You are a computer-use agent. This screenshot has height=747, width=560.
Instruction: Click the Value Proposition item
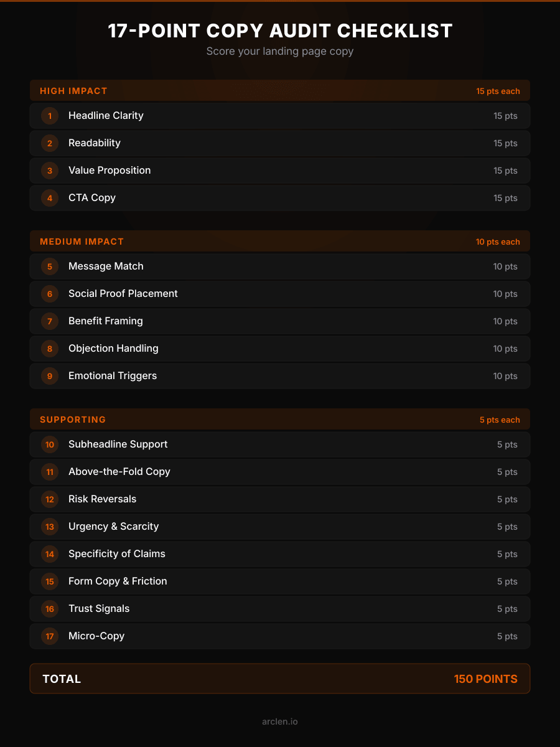point(110,171)
